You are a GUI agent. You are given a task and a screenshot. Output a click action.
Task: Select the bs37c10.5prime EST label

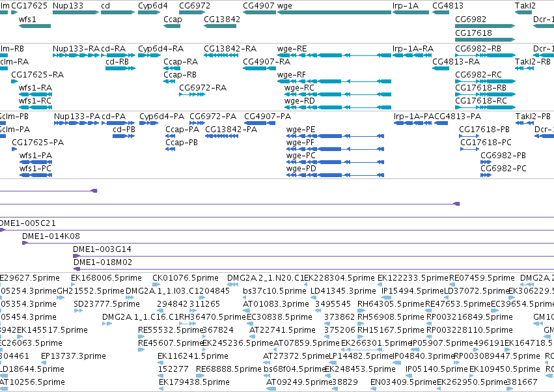[x=275, y=291]
